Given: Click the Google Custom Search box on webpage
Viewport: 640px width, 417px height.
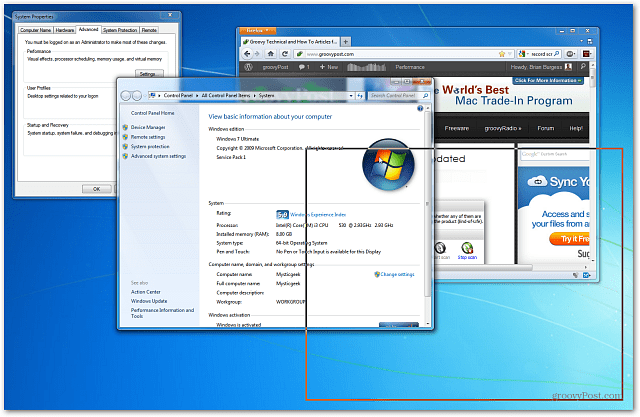Looking at the screenshot, I should click(x=554, y=154).
